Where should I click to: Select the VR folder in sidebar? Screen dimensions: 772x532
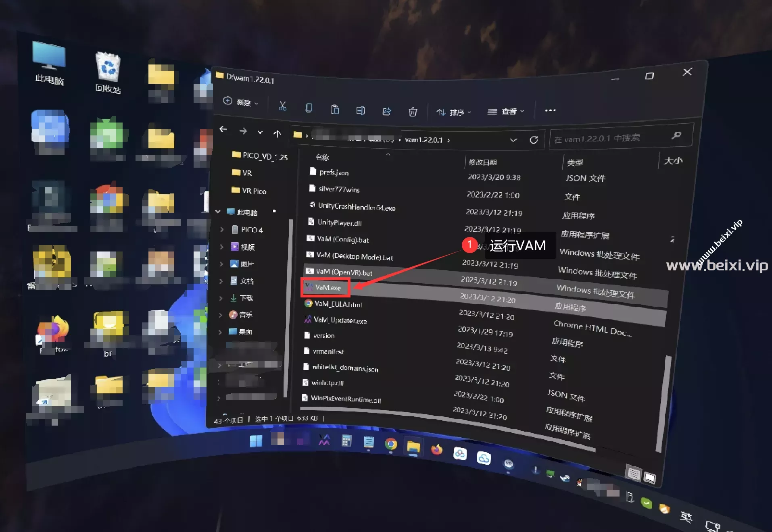click(x=242, y=172)
